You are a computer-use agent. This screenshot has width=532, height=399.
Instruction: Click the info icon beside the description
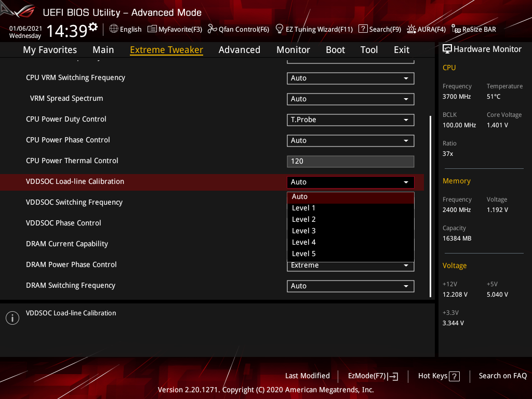click(12, 318)
